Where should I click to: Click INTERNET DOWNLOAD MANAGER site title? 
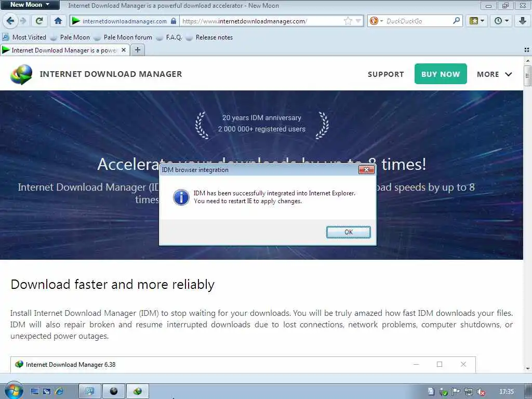point(111,74)
